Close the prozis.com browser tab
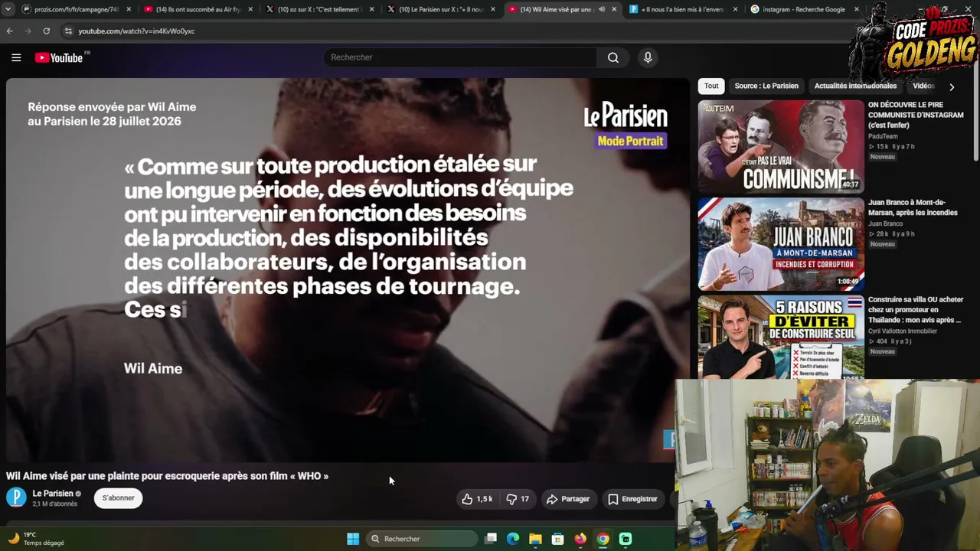This screenshot has width=980, height=551. click(129, 9)
